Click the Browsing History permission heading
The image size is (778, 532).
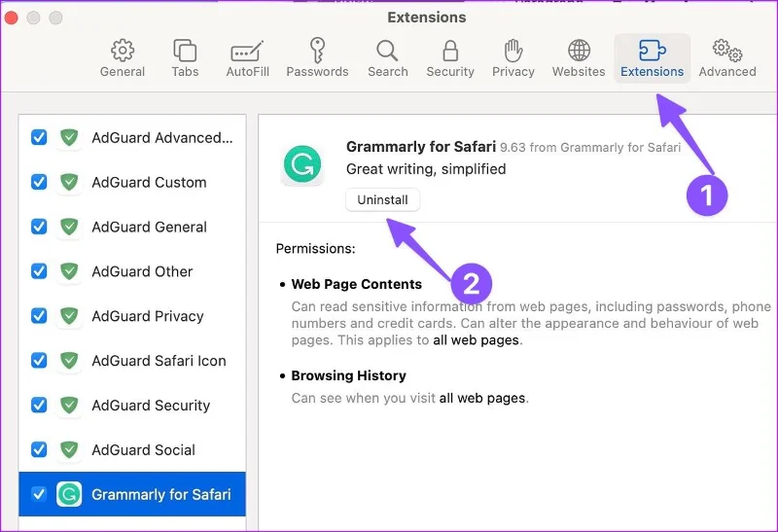click(348, 375)
